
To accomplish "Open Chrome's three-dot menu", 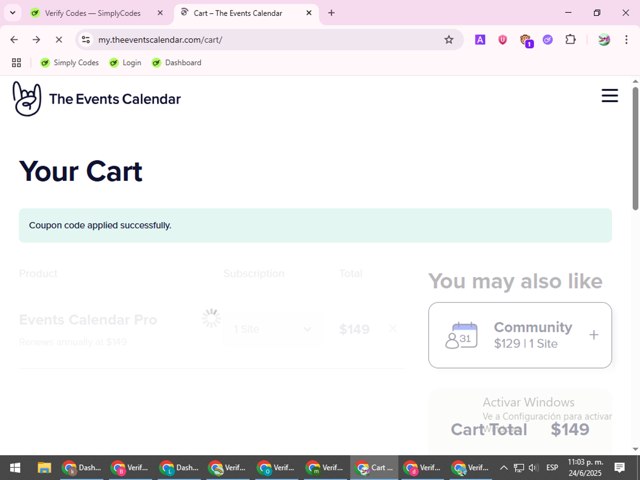I will [626, 40].
